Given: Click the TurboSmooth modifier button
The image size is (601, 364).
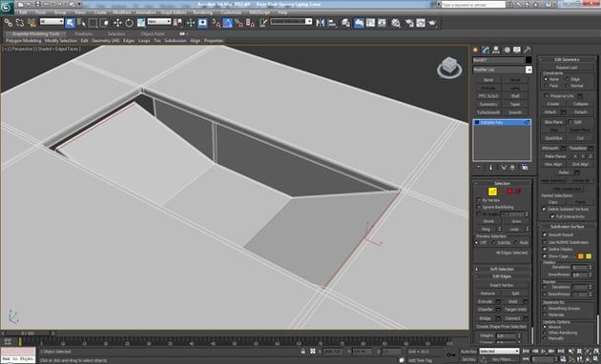Looking at the screenshot, I should pos(488,112).
